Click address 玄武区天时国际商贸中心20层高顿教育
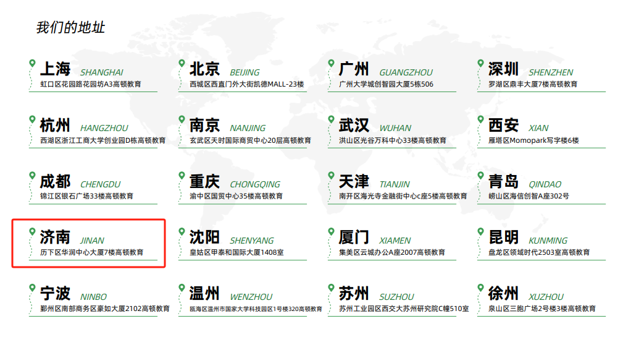The height and width of the screenshot is (337, 644). [x=250, y=140]
